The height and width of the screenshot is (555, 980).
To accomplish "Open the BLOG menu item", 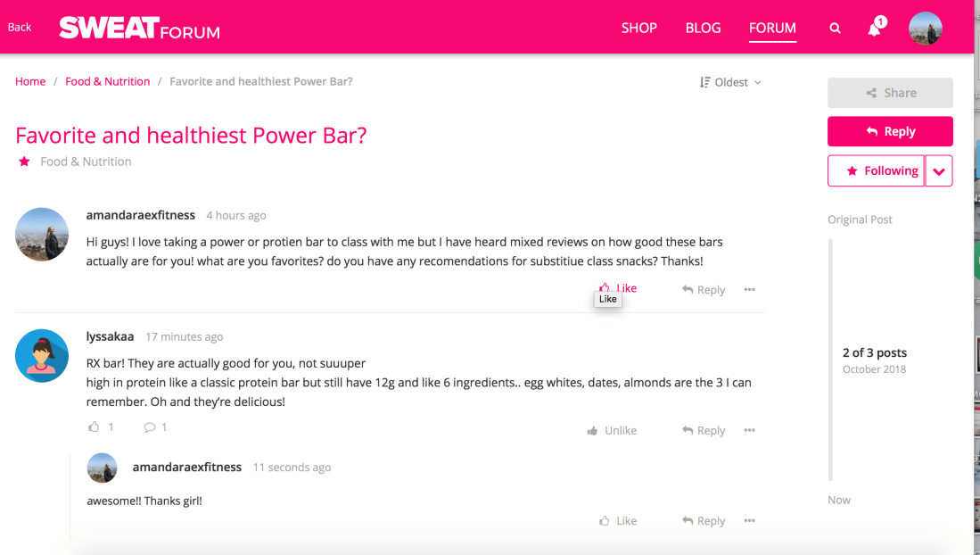I will pyautogui.click(x=703, y=28).
